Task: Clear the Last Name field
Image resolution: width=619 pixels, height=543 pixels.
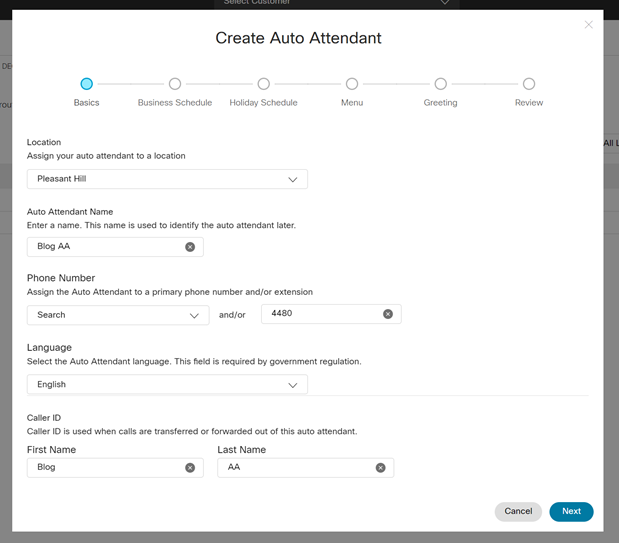Action: point(380,468)
